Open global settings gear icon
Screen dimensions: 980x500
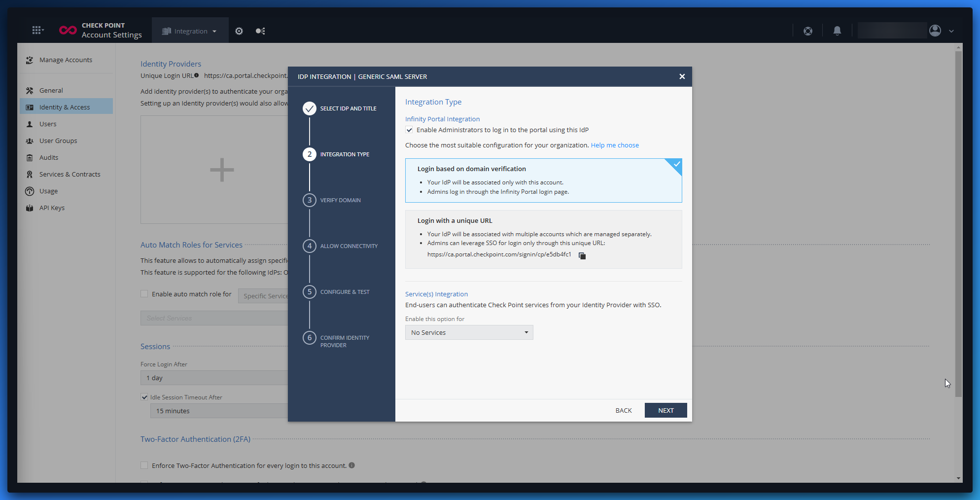239,31
